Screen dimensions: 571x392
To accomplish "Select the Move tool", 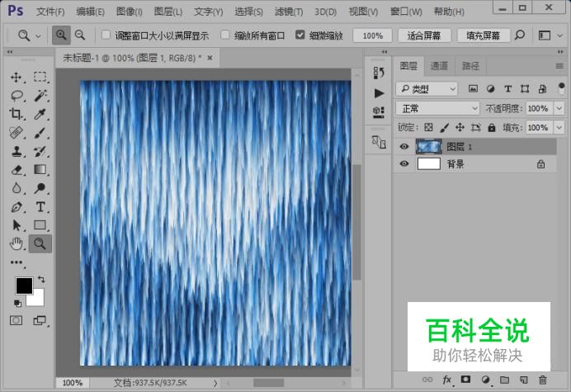I will (x=16, y=77).
